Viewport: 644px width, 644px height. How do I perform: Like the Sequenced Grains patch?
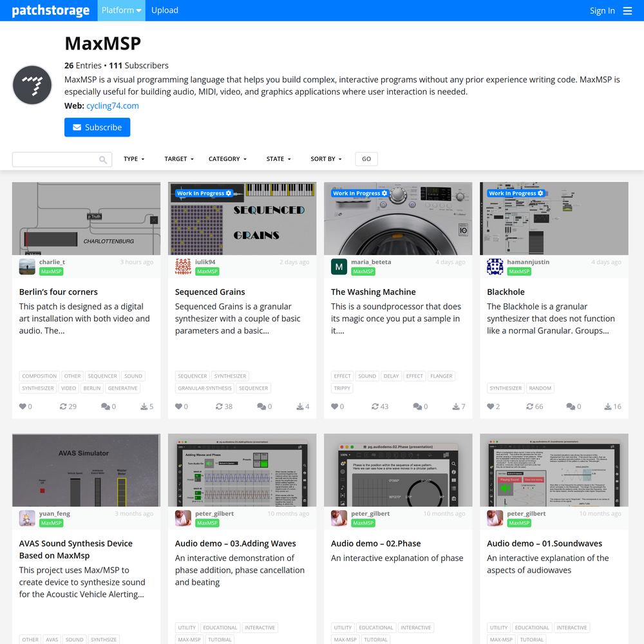tap(178, 406)
